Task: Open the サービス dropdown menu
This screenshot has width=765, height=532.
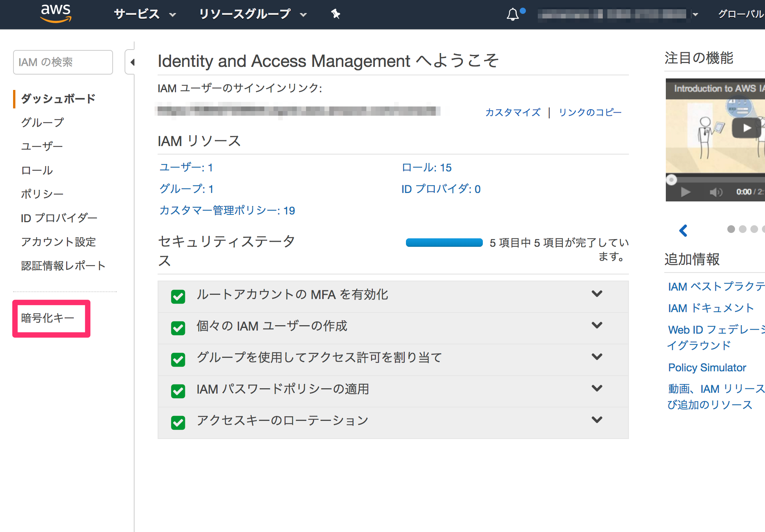Action: click(x=145, y=14)
